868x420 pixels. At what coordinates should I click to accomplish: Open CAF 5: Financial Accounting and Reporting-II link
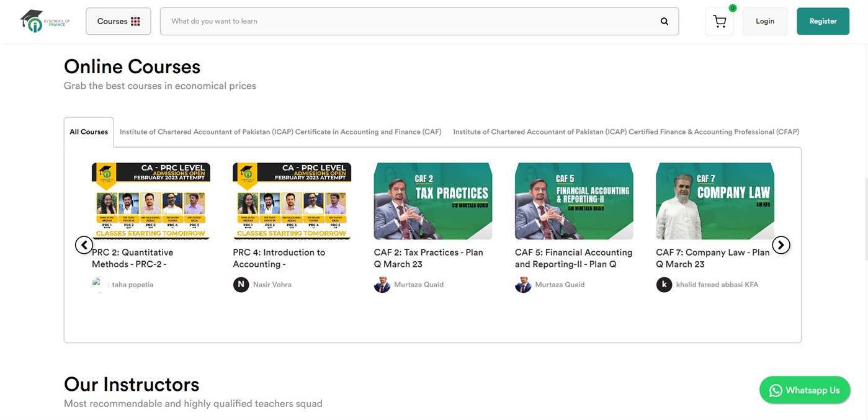[x=573, y=258]
